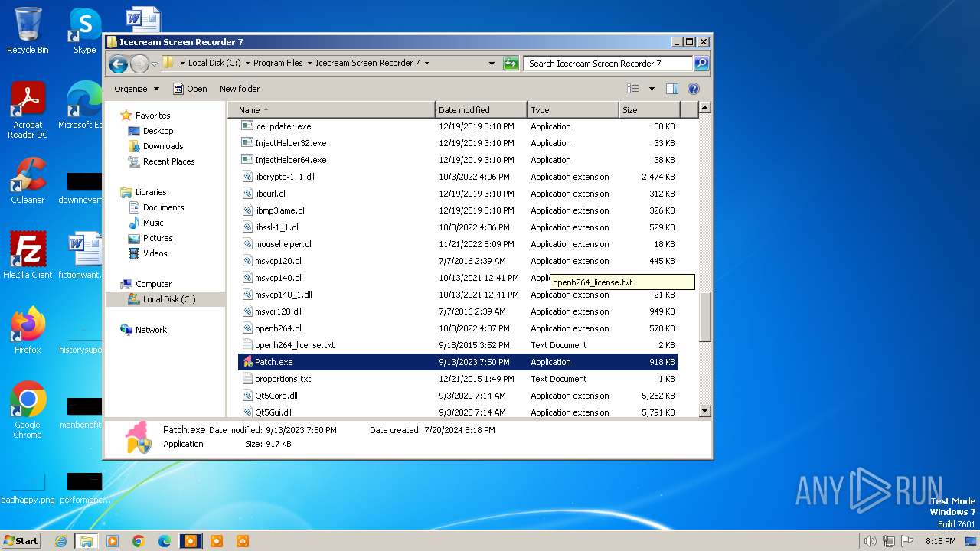This screenshot has height=551, width=980.
Task: Click the search magnifier icon
Action: click(701, 64)
